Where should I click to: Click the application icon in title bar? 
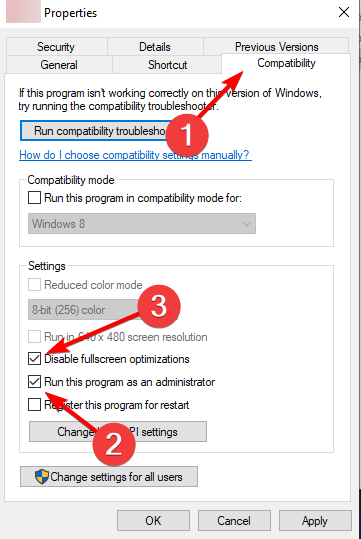[x=23, y=12]
